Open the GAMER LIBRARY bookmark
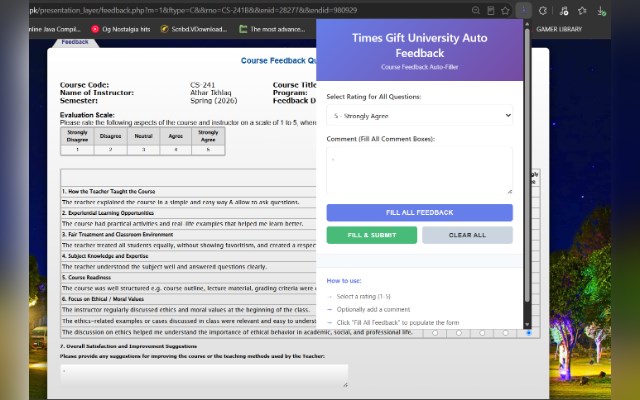The height and width of the screenshot is (400, 640). [x=559, y=29]
